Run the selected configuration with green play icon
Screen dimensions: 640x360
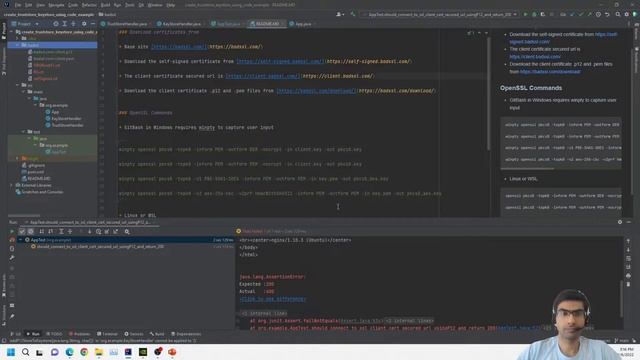pos(526,14)
